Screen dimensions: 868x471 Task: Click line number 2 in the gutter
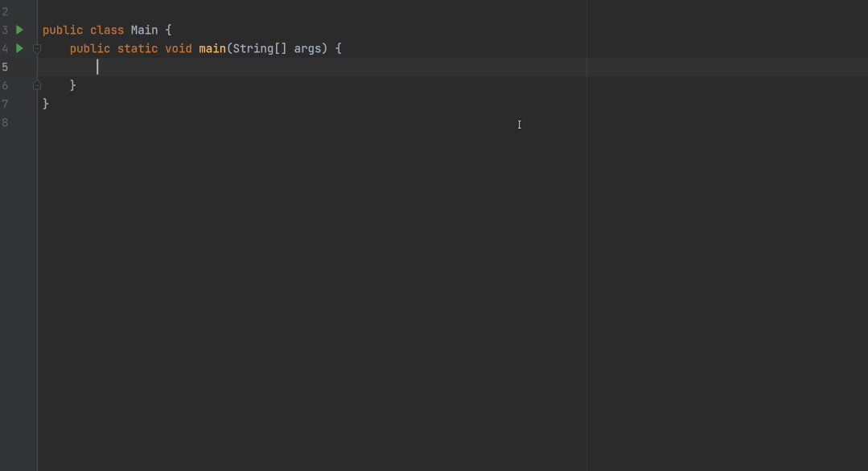(5, 12)
